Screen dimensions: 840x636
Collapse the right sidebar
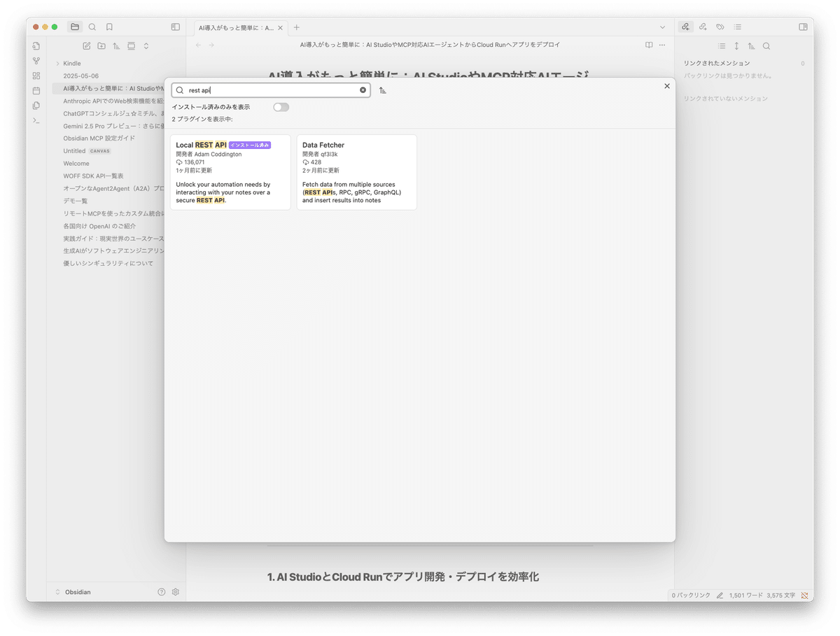coord(802,27)
